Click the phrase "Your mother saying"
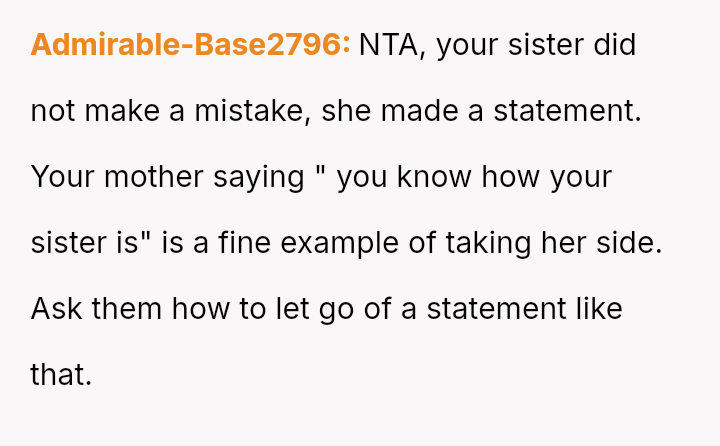The image size is (720, 446). point(167,177)
